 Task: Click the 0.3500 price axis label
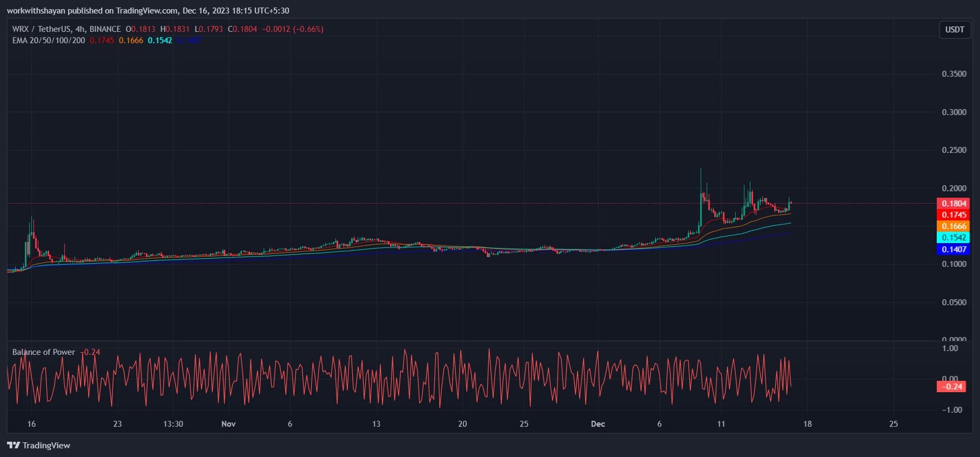pyautogui.click(x=954, y=74)
